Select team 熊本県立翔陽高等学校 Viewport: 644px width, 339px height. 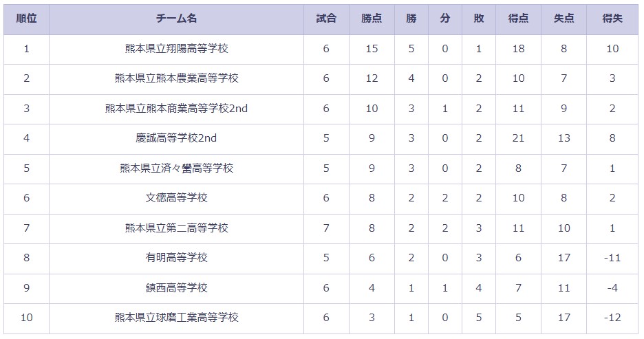coord(177,49)
